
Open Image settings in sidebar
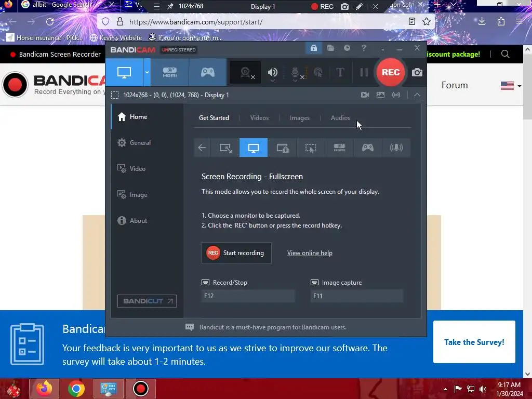tap(147, 195)
